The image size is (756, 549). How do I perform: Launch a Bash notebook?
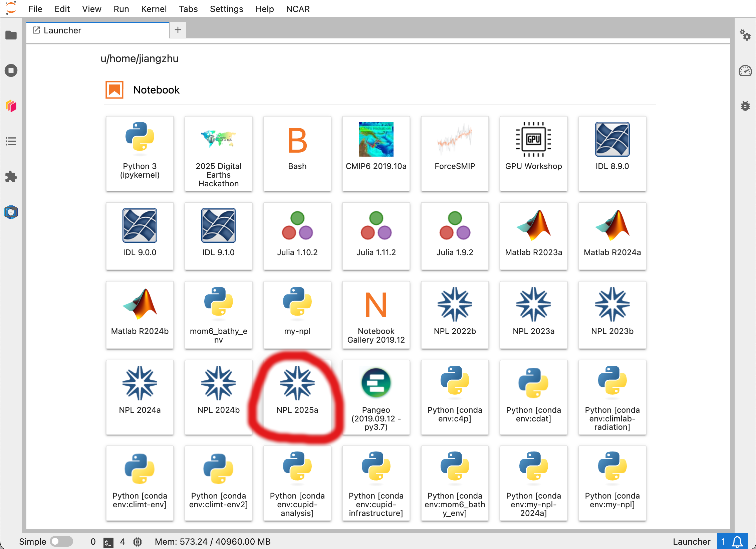(x=297, y=153)
